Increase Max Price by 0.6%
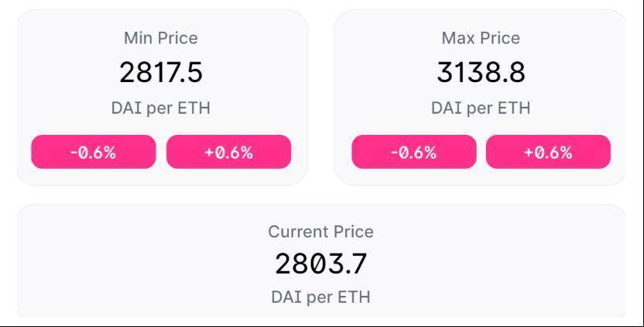Viewport: 644px width, 327px height. click(548, 152)
